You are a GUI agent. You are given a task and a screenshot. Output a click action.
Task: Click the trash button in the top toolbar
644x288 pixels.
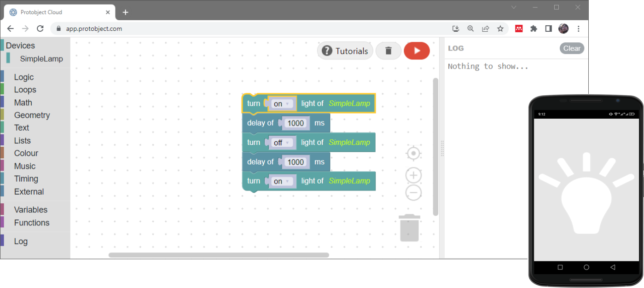tap(388, 51)
